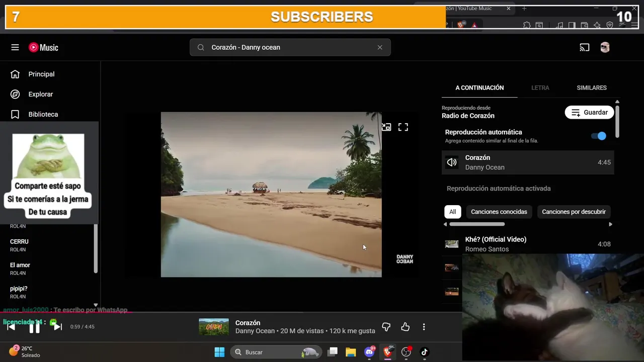Play Khé? (Official Video) by Romeo Santos
644x362 pixels.
click(x=528, y=244)
